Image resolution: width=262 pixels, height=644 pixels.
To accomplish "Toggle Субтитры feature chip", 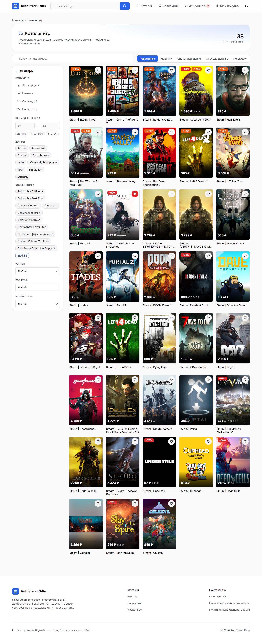I will pos(51,206).
